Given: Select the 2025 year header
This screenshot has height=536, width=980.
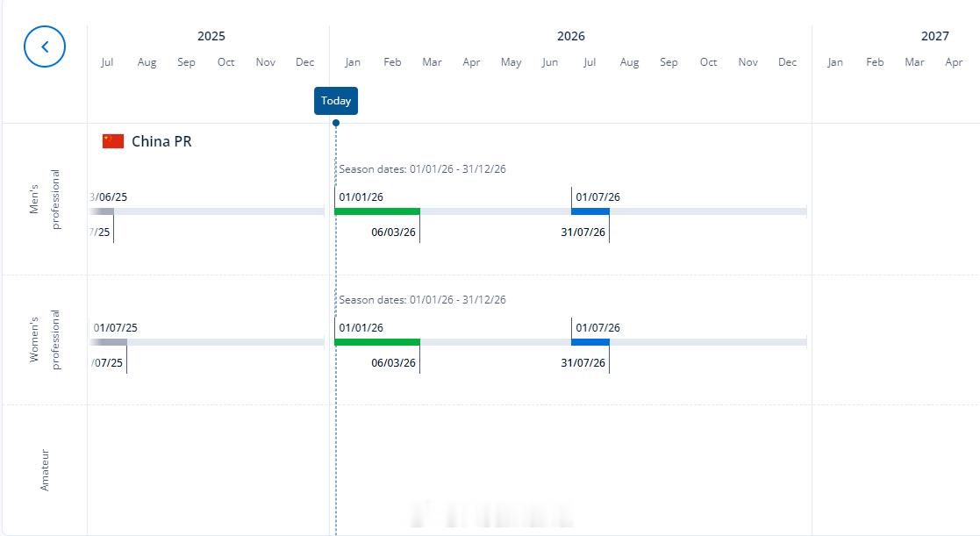Looking at the screenshot, I should pyautogui.click(x=211, y=36).
